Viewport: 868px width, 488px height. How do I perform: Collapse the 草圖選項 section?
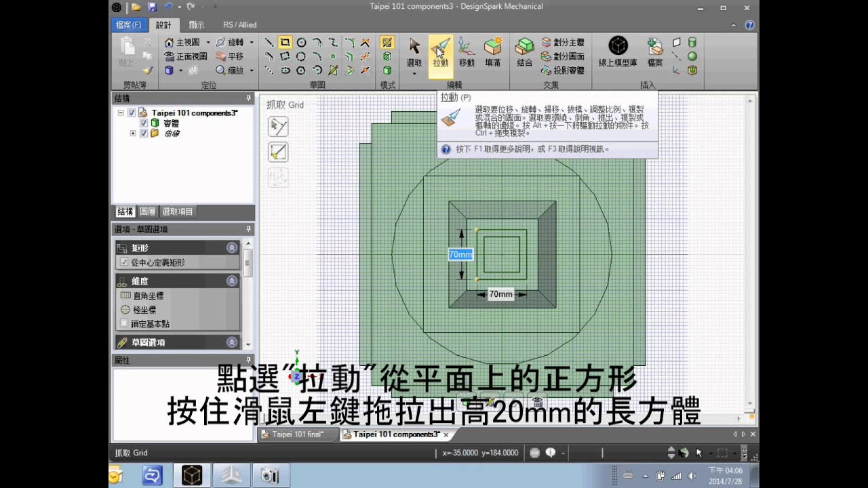click(x=232, y=342)
